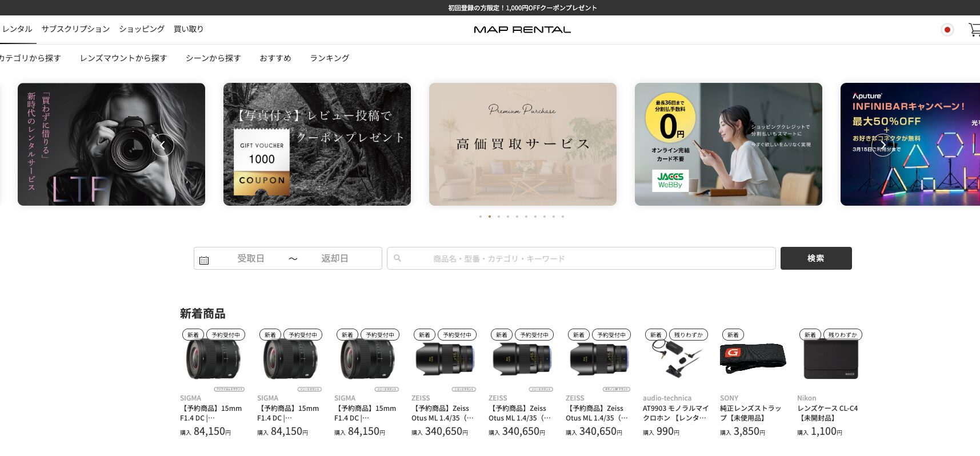
Task: Click レンズケース CL-C4 product title
Action: [827, 413]
